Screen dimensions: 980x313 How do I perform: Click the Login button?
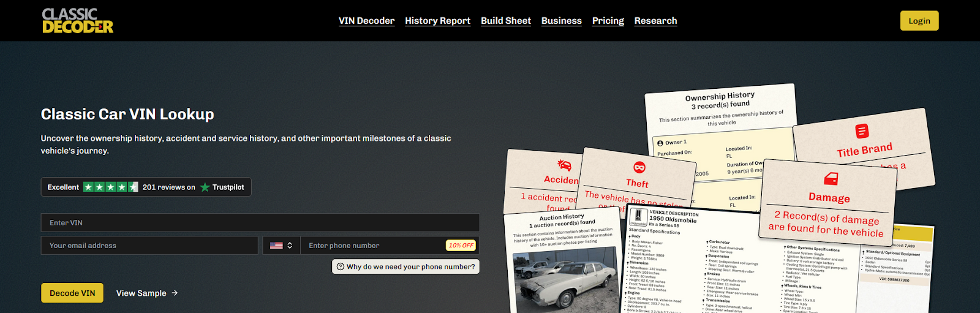[x=919, y=21]
